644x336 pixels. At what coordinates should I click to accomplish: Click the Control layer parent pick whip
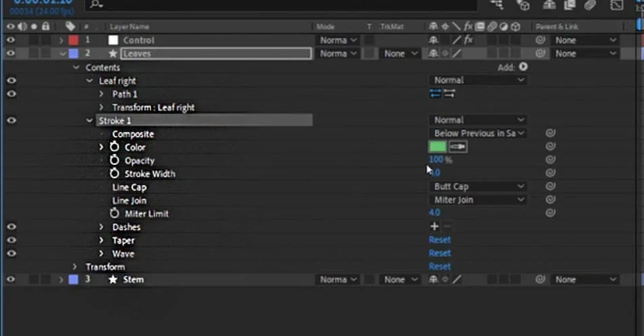(x=540, y=40)
